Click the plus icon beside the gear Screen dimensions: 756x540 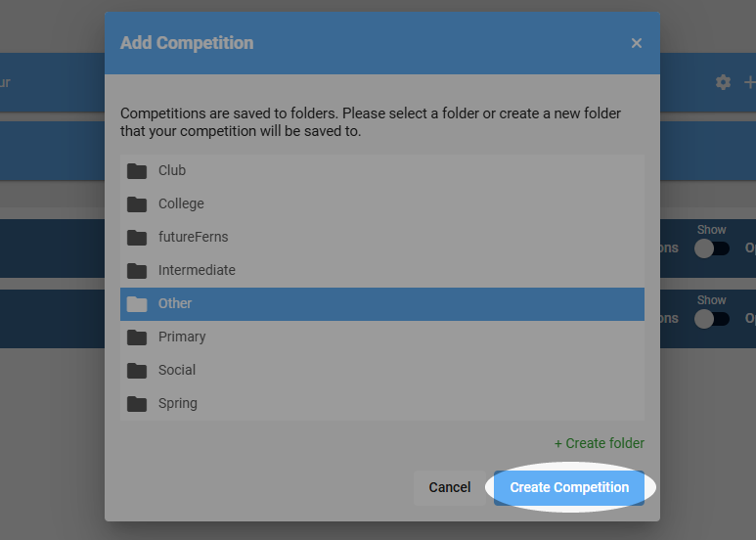pos(750,82)
